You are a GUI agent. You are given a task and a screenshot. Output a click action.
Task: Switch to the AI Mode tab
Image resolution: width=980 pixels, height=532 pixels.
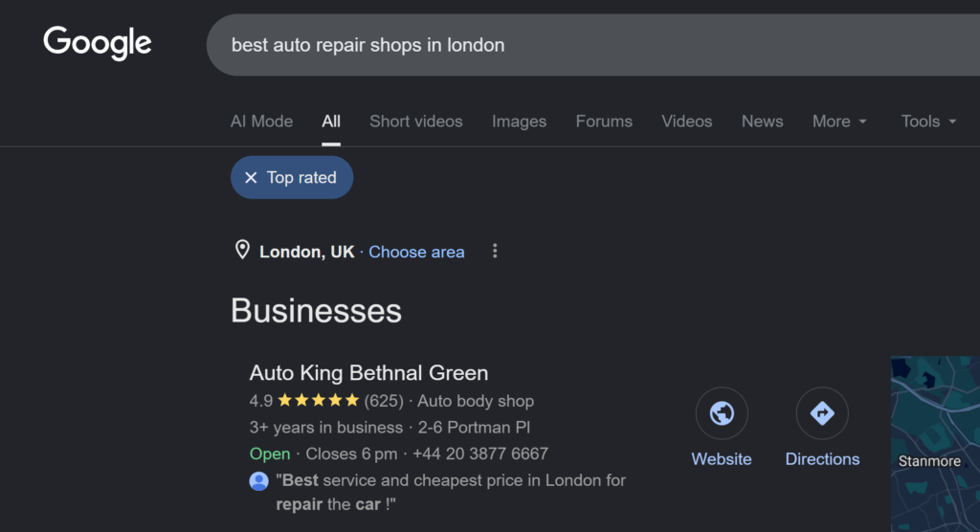tap(261, 122)
